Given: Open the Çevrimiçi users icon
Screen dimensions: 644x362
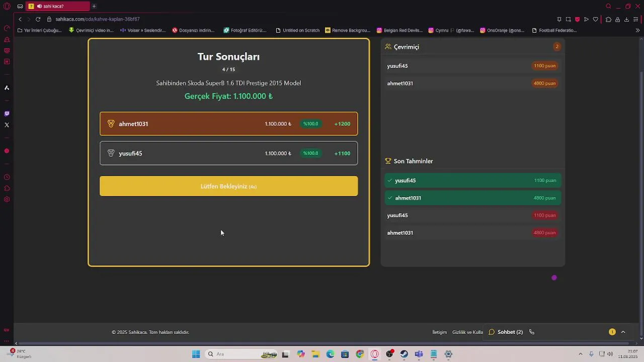Looking at the screenshot, I should (388, 47).
